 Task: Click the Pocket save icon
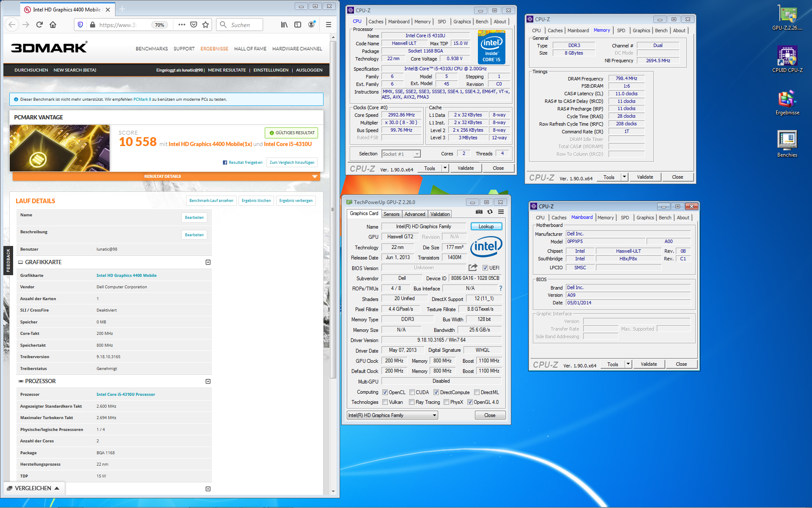(x=194, y=25)
